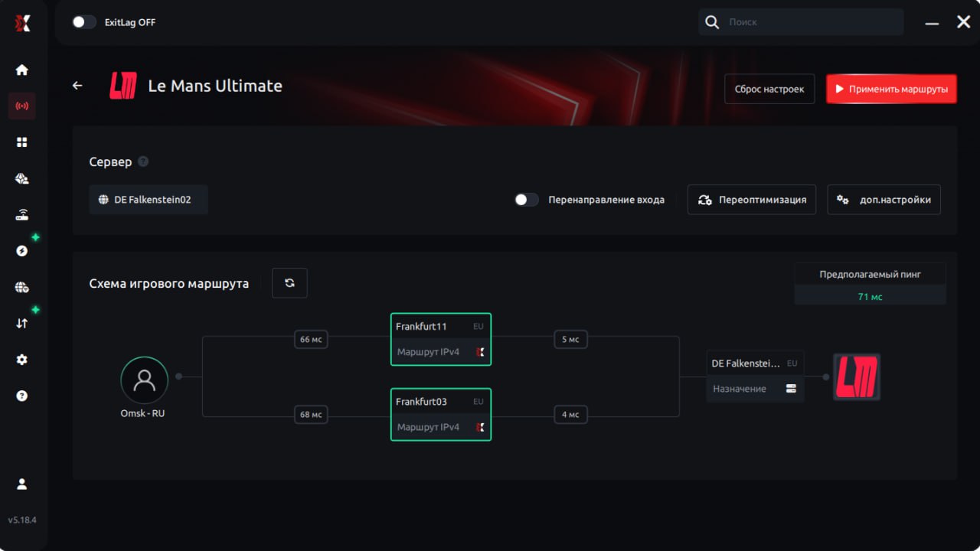
Task: Open the router Wi-Fi sidebar icon
Action: [22, 215]
